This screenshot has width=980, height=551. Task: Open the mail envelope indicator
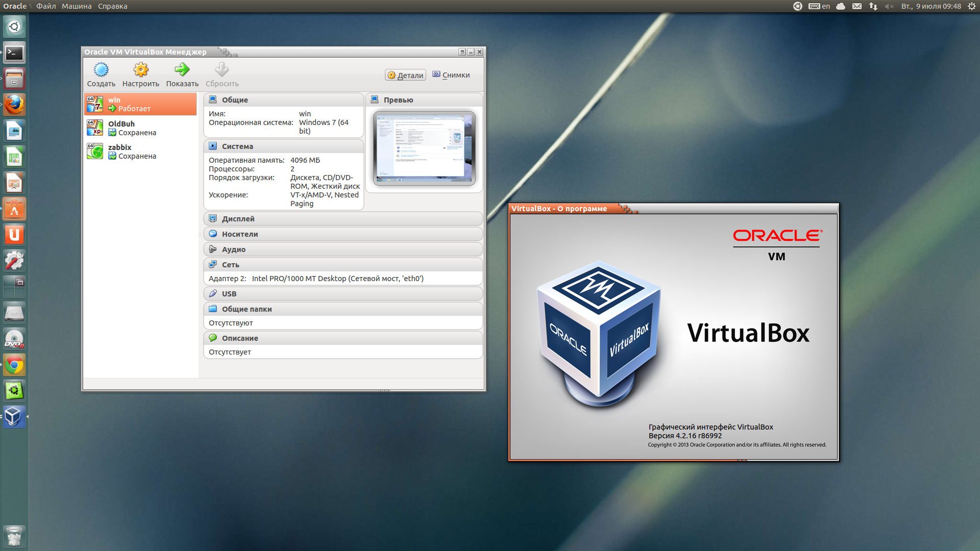[857, 6]
